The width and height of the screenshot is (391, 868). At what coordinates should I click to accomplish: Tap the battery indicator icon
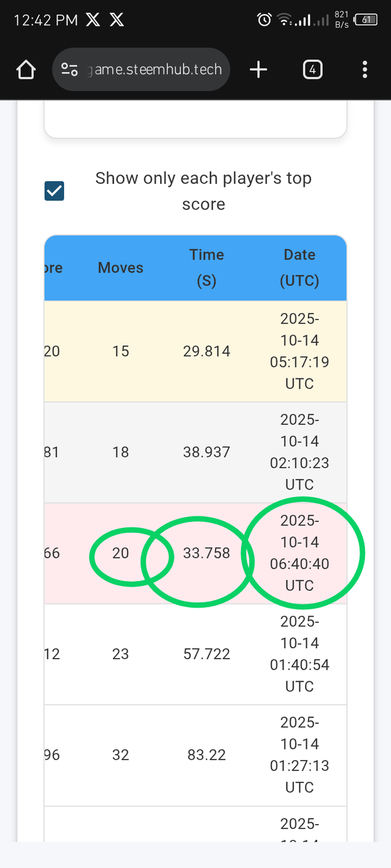click(x=365, y=20)
